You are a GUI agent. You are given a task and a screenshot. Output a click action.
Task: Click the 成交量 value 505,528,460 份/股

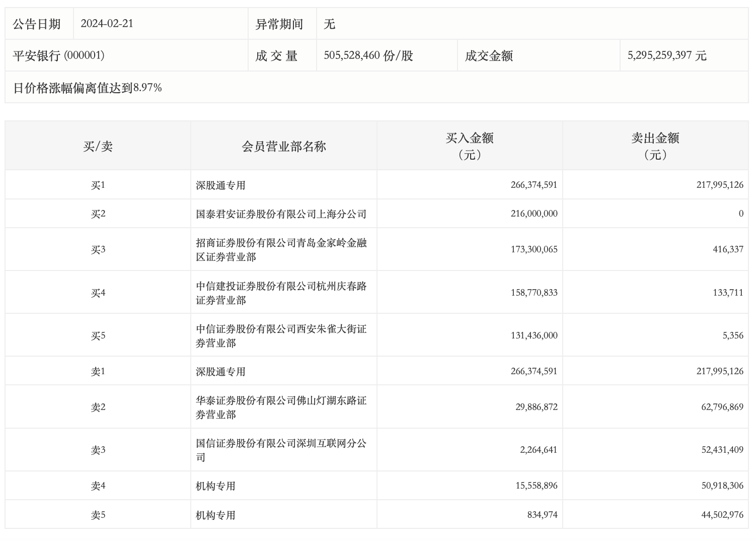click(368, 55)
